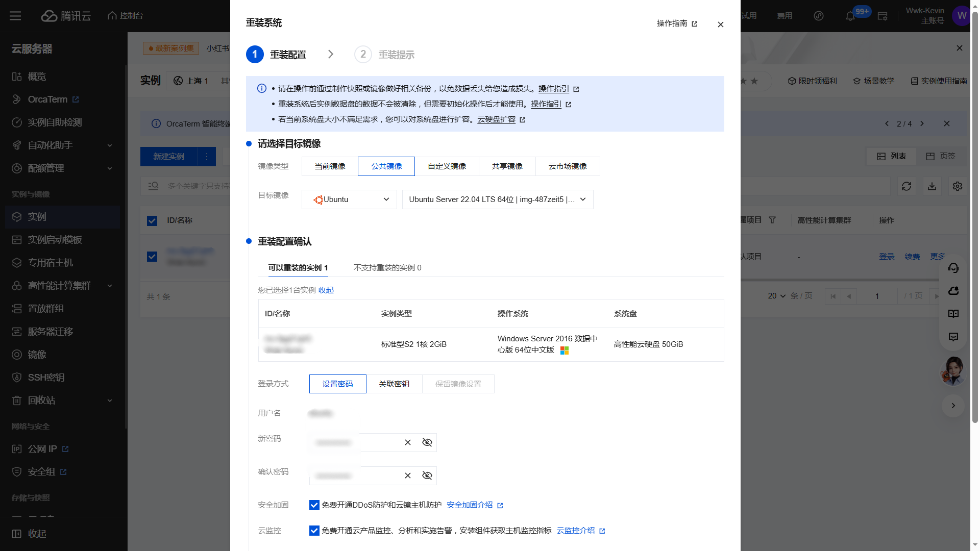Clear the 新密码 field with X icon
The height and width of the screenshot is (551, 980).
tap(408, 442)
